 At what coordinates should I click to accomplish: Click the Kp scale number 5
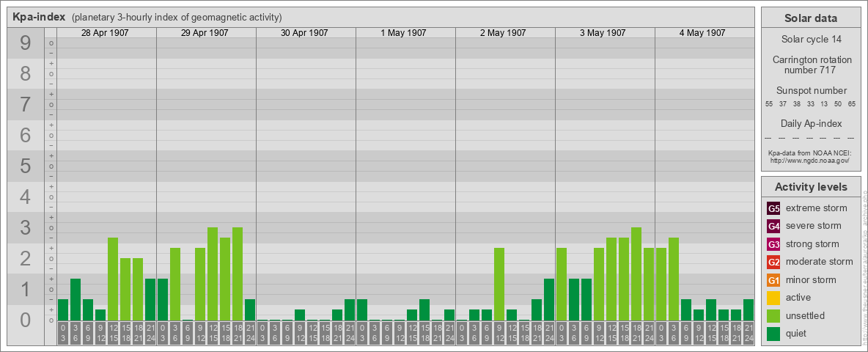[26, 166]
